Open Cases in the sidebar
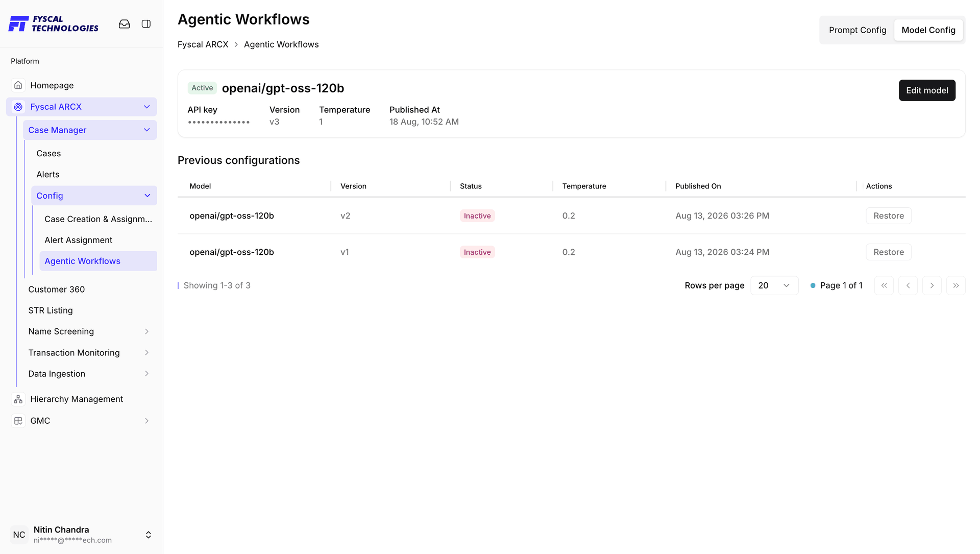Viewport: 980px width, 554px height. (x=48, y=154)
